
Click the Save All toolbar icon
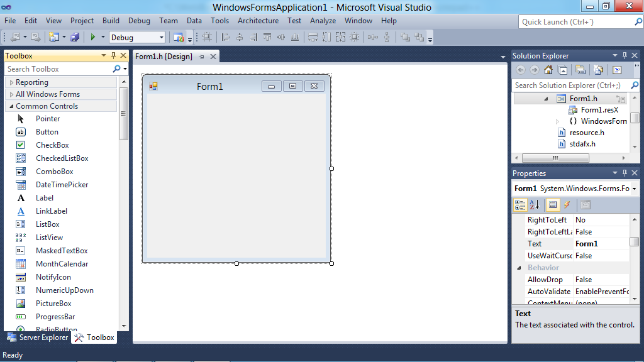[x=75, y=37]
